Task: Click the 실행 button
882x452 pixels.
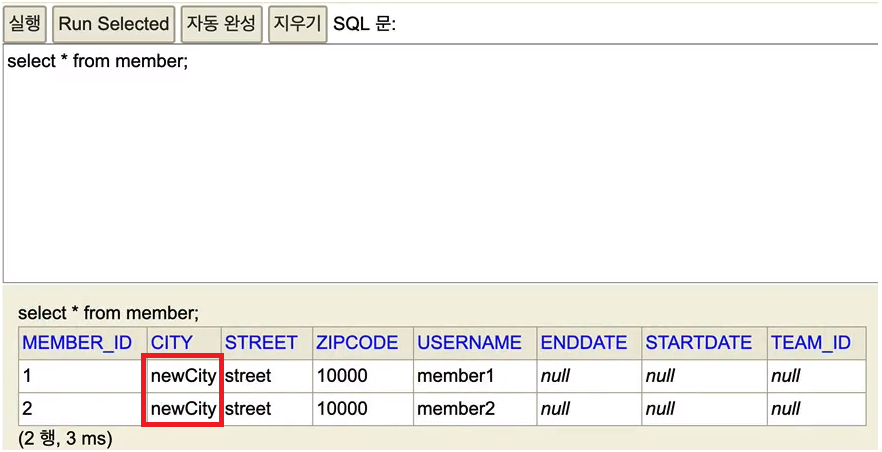Action: point(25,24)
